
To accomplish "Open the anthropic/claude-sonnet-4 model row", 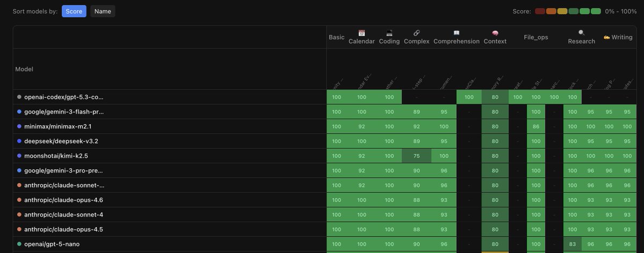I will (170, 214).
